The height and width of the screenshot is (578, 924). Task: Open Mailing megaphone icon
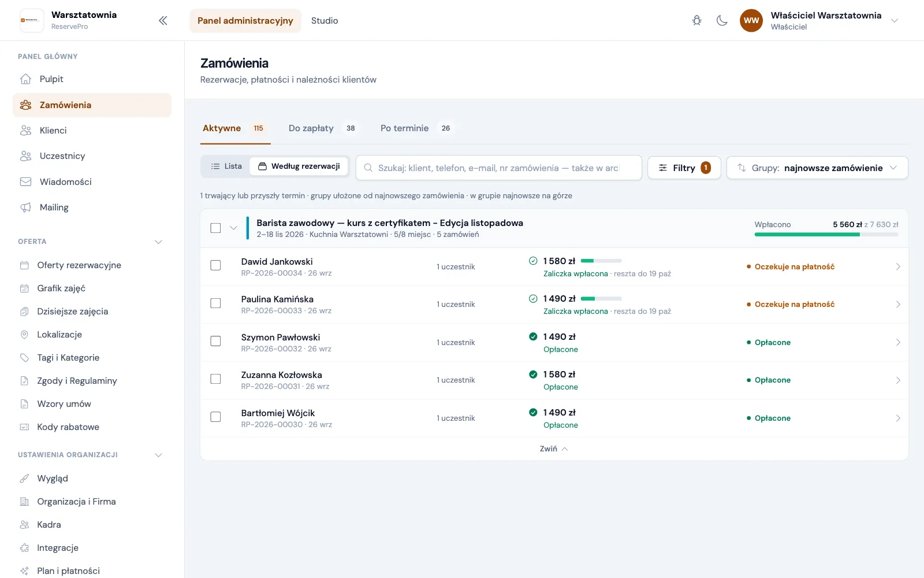(25, 208)
